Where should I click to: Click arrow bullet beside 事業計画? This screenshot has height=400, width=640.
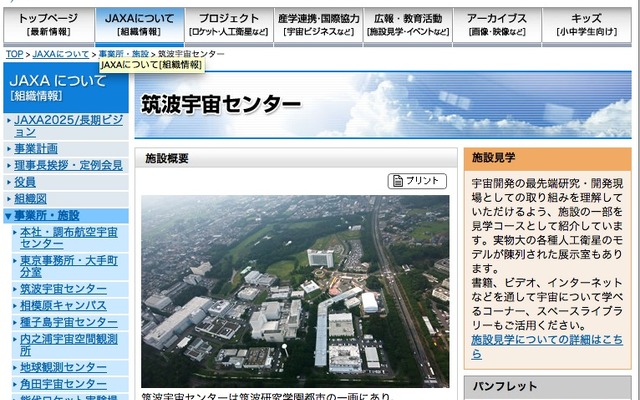9,149
